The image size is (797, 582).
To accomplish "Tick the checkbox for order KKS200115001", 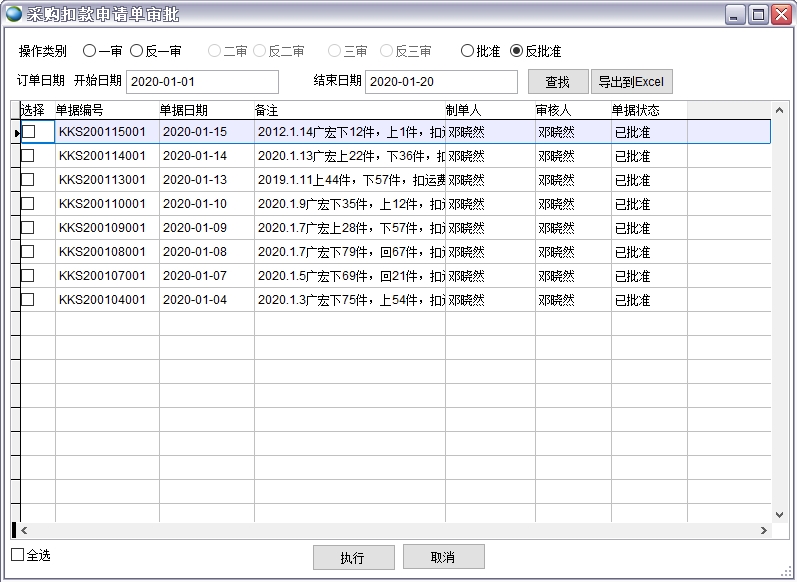I will point(28,131).
